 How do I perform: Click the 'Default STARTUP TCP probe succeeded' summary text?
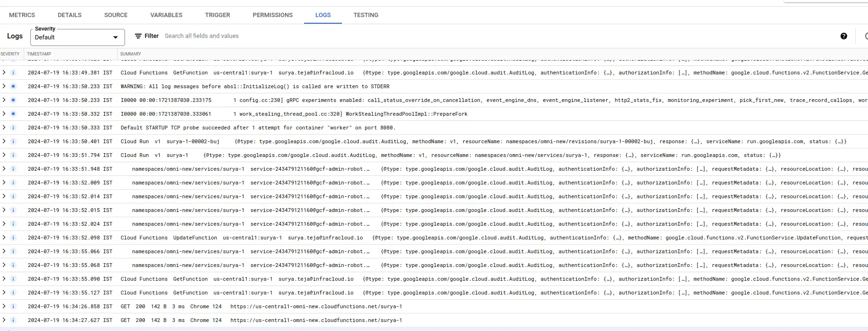pos(258,128)
